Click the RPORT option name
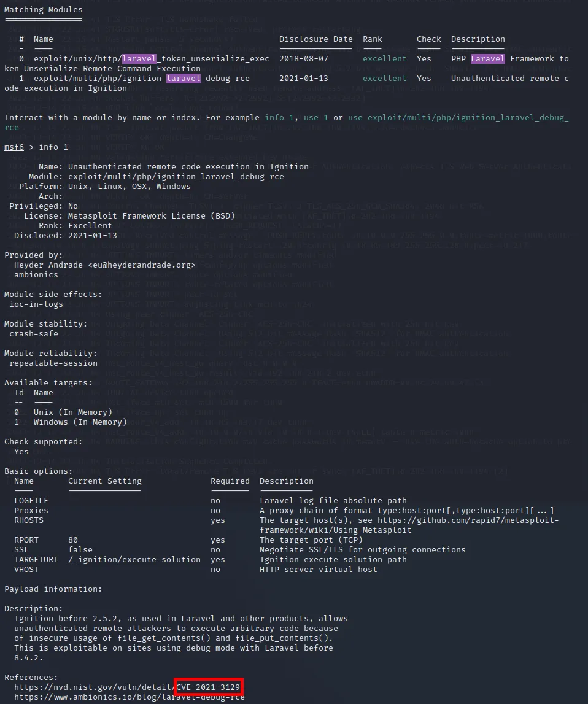 [26, 540]
